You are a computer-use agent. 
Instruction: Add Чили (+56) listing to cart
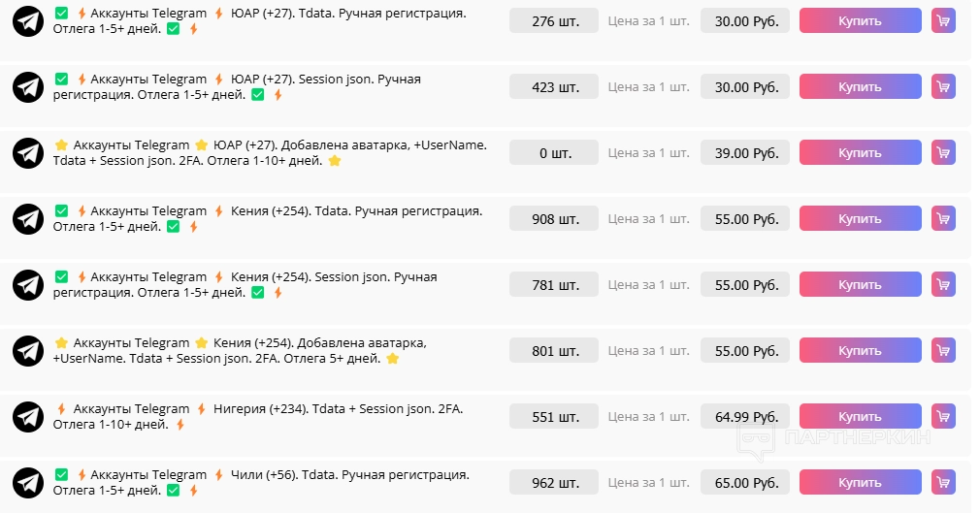[943, 482]
